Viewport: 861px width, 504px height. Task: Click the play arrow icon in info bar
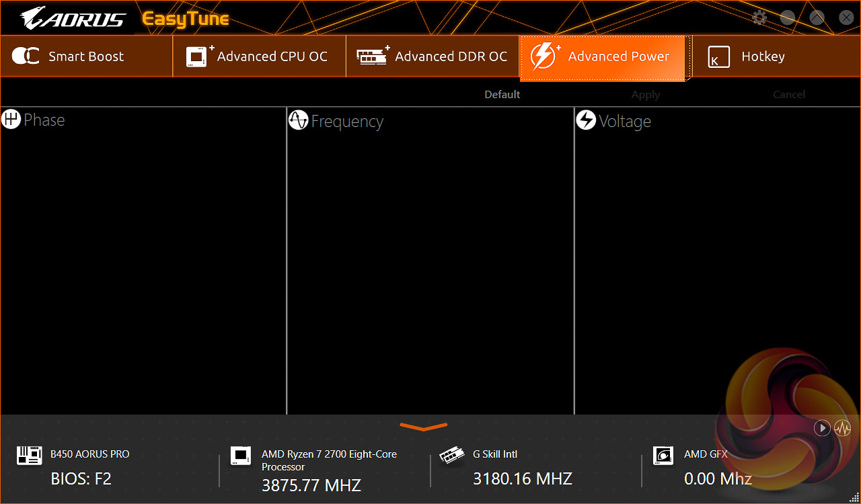[x=822, y=428]
